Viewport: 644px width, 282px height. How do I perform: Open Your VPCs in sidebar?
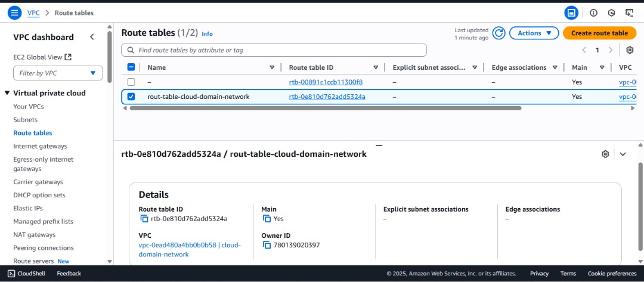(x=29, y=107)
